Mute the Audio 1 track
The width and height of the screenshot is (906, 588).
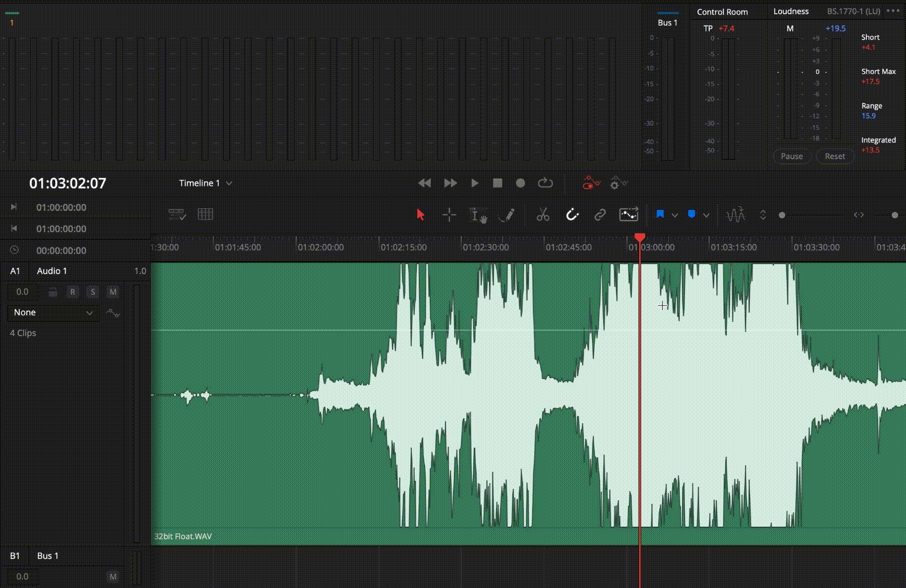click(113, 292)
